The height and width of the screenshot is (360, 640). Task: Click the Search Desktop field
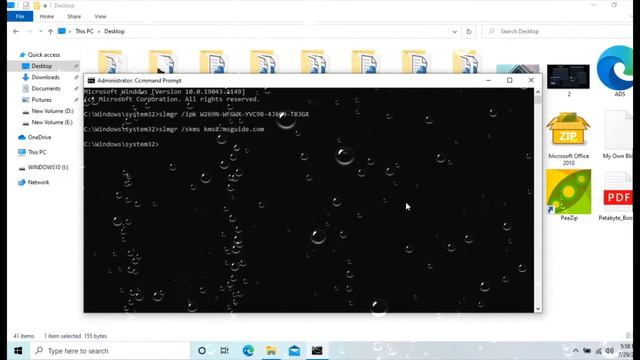[558, 31]
